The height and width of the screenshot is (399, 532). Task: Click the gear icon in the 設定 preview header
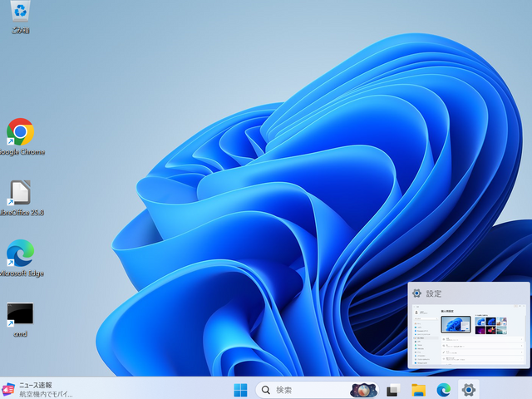point(417,293)
